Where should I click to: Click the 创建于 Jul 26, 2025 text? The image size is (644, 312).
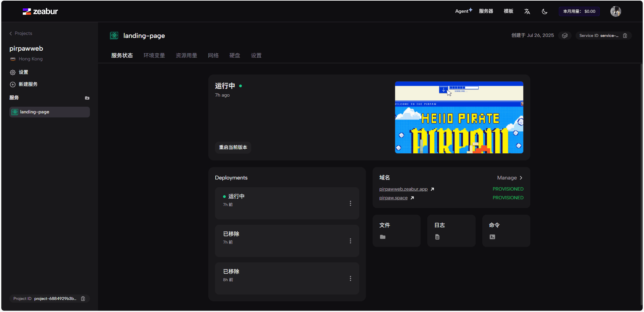[533, 35]
